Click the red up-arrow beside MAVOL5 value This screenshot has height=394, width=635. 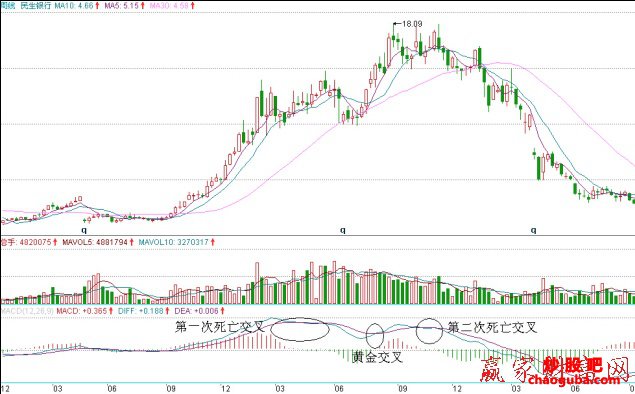click(x=132, y=242)
